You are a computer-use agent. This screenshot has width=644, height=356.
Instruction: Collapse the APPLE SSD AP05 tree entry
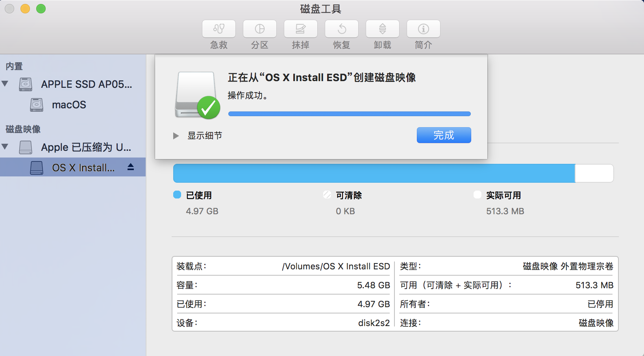(x=5, y=84)
